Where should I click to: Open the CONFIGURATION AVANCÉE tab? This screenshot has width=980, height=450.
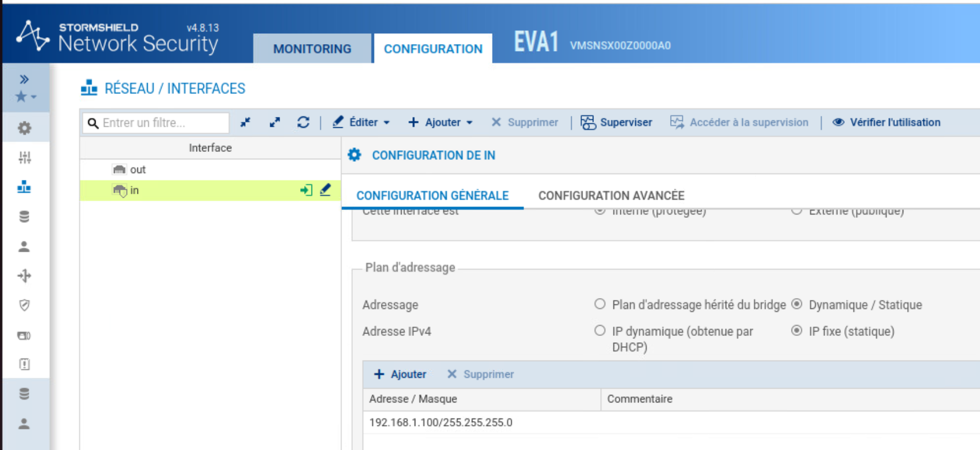[x=611, y=195]
